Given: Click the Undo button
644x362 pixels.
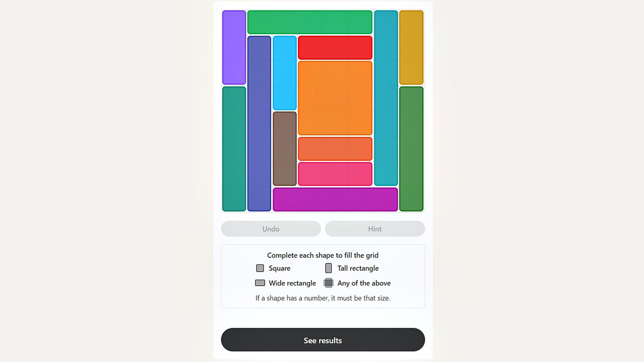Looking at the screenshot, I should [x=271, y=229].
